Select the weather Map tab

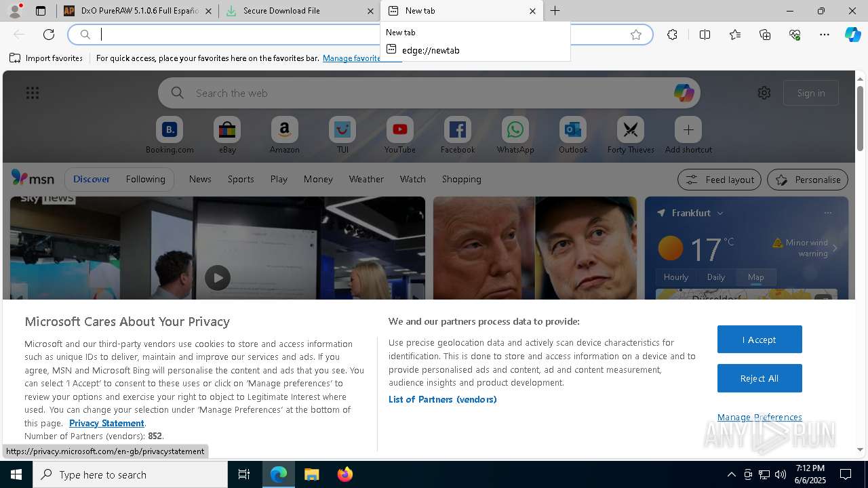pos(756,277)
